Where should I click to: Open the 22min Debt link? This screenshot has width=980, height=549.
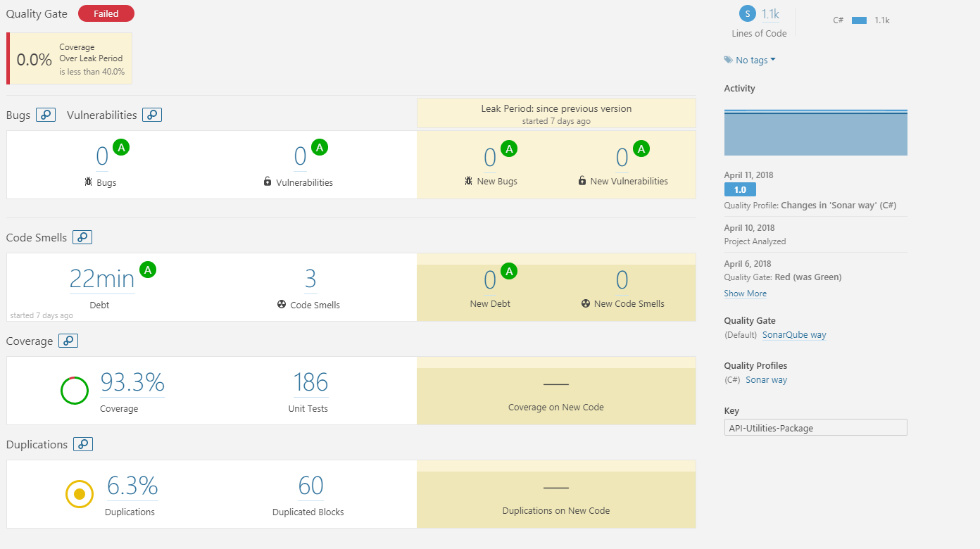point(102,279)
